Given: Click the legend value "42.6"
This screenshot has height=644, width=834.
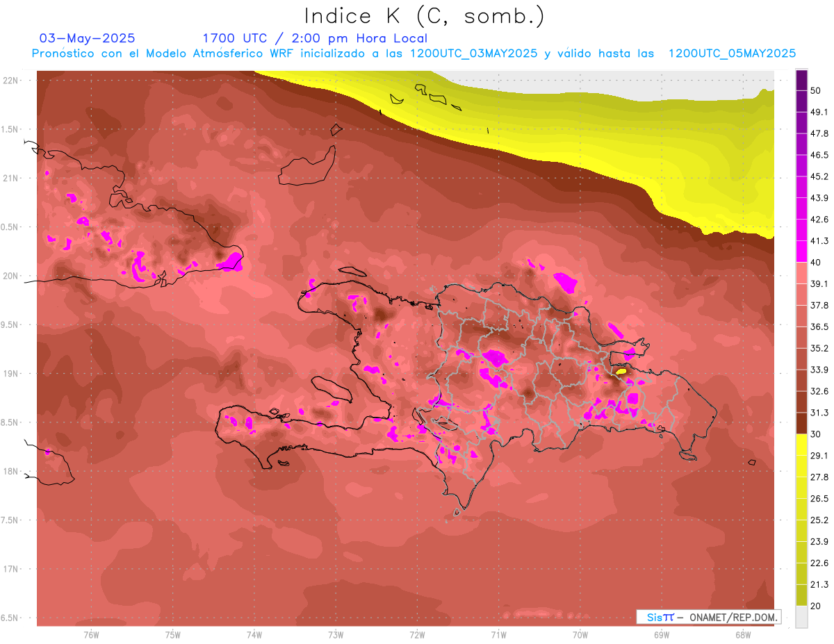Looking at the screenshot, I should point(819,220).
